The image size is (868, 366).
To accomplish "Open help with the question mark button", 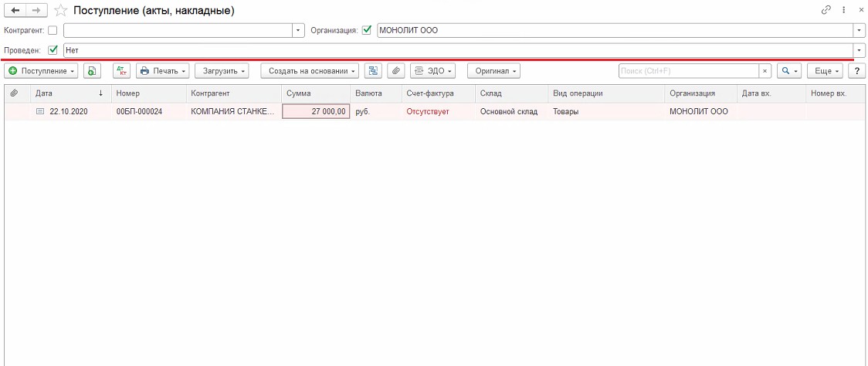I will pyautogui.click(x=857, y=71).
